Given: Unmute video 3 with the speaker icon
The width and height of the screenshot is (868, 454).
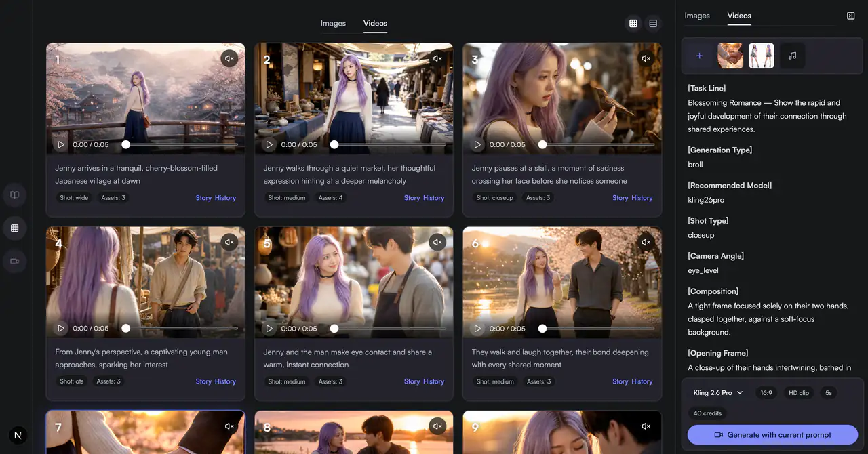Looking at the screenshot, I should tap(646, 58).
